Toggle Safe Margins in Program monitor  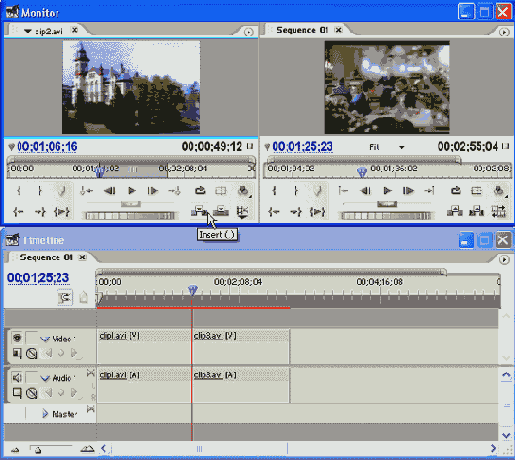(x=476, y=191)
